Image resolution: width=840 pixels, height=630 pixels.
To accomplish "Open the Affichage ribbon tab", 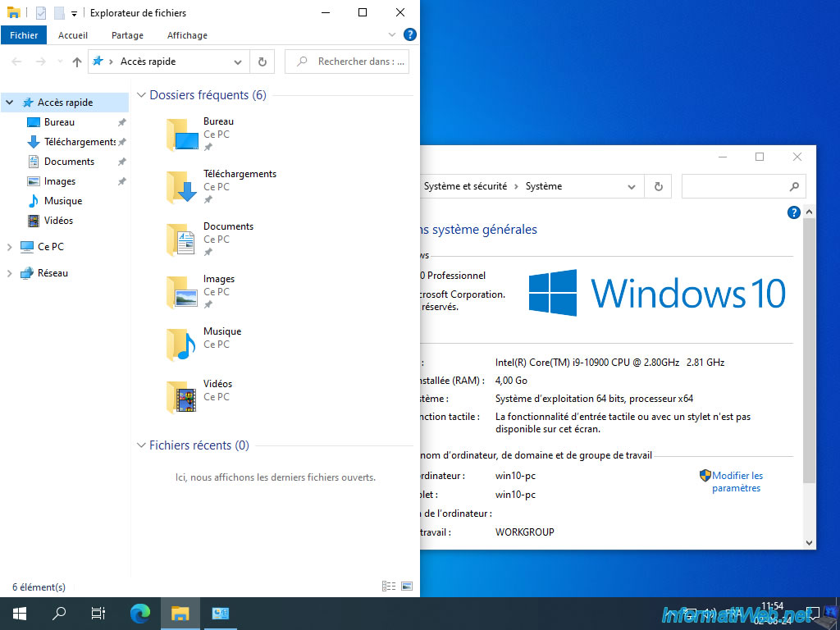I will click(187, 35).
